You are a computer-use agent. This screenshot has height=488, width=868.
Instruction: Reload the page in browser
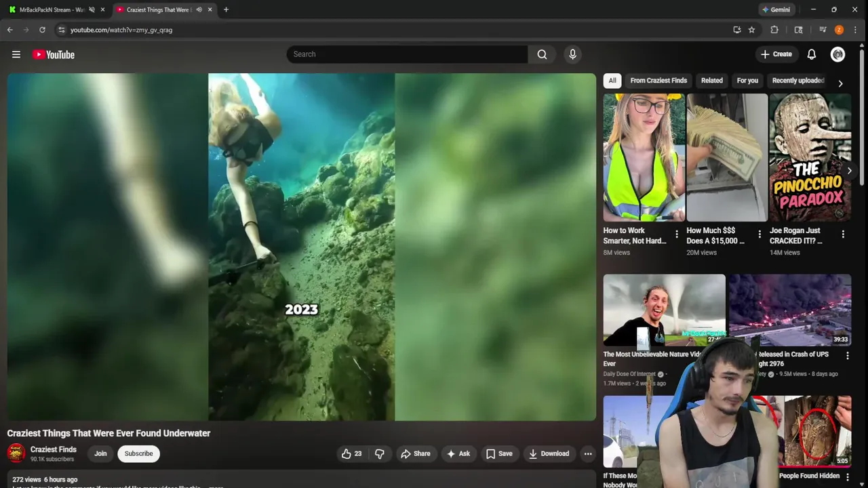coord(42,30)
